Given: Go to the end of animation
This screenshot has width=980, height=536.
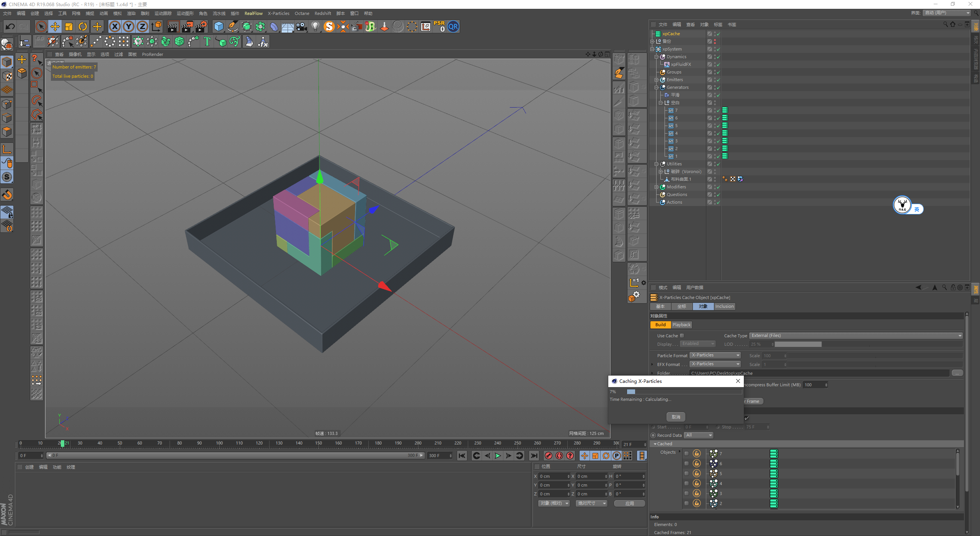Looking at the screenshot, I should point(534,456).
